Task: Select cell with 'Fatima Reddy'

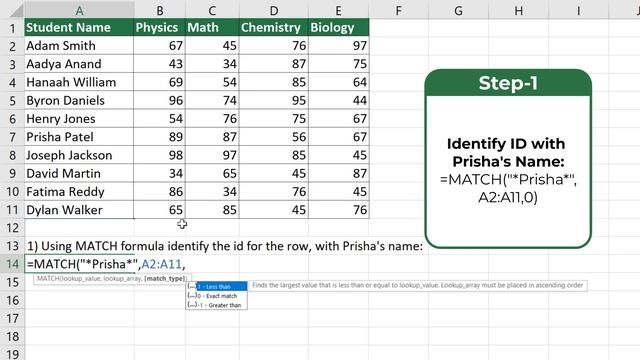Action: click(x=79, y=191)
